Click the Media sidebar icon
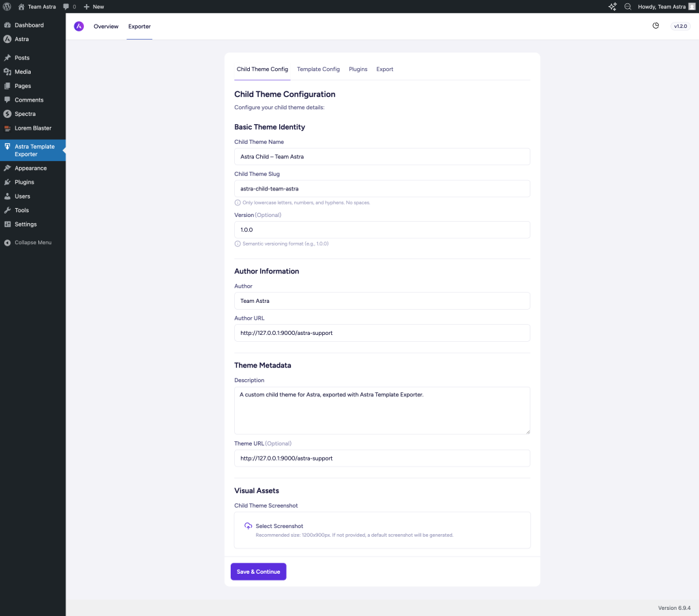This screenshot has width=699, height=616. [9, 72]
